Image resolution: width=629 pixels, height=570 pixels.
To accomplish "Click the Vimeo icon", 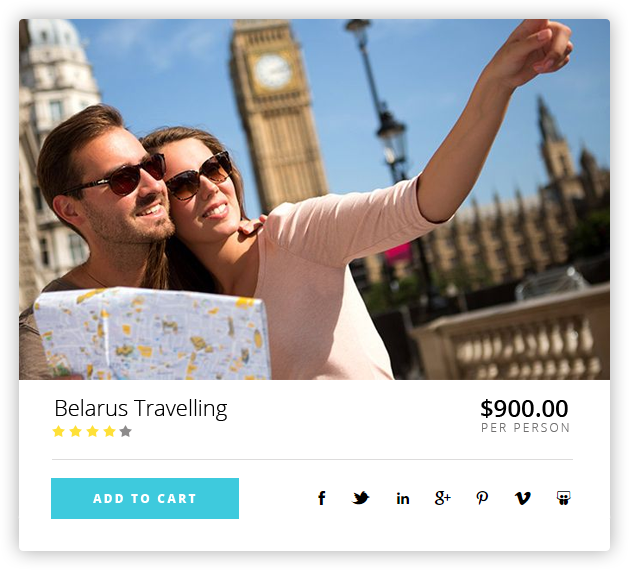I will click(x=522, y=499).
